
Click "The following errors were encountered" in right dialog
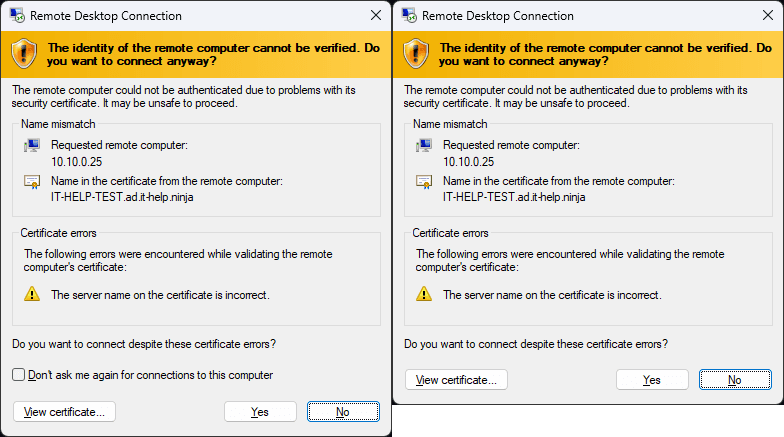point(570,260)
